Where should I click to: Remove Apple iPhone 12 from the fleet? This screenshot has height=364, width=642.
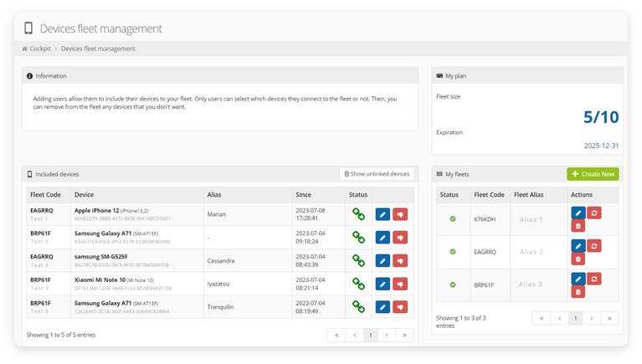click(400, 214)
